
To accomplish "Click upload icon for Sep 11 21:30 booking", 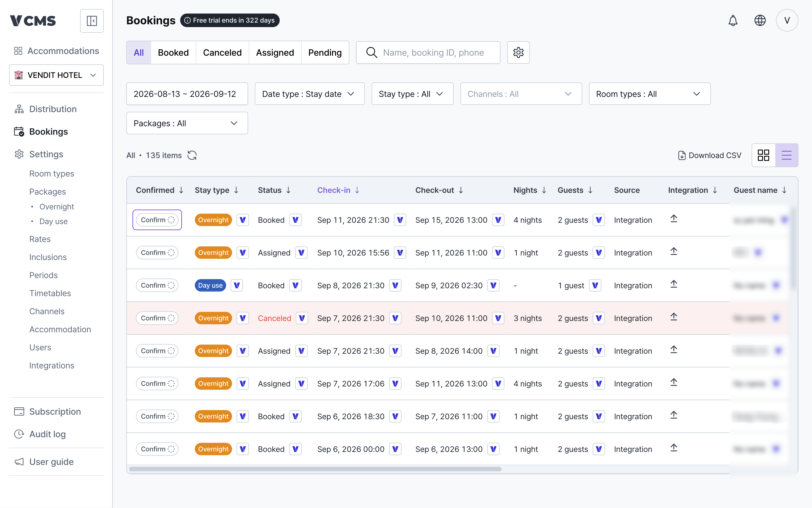I will [x=673, y=219].
